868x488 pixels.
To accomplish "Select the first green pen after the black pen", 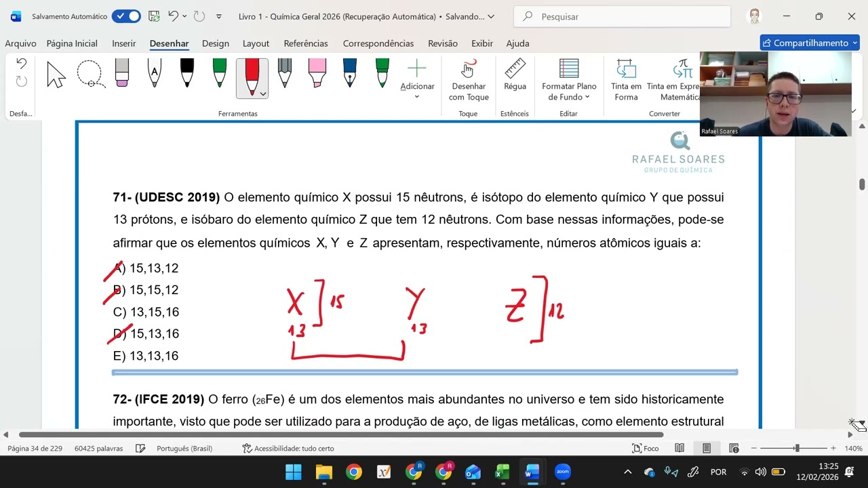I will [x=220, y=73].
